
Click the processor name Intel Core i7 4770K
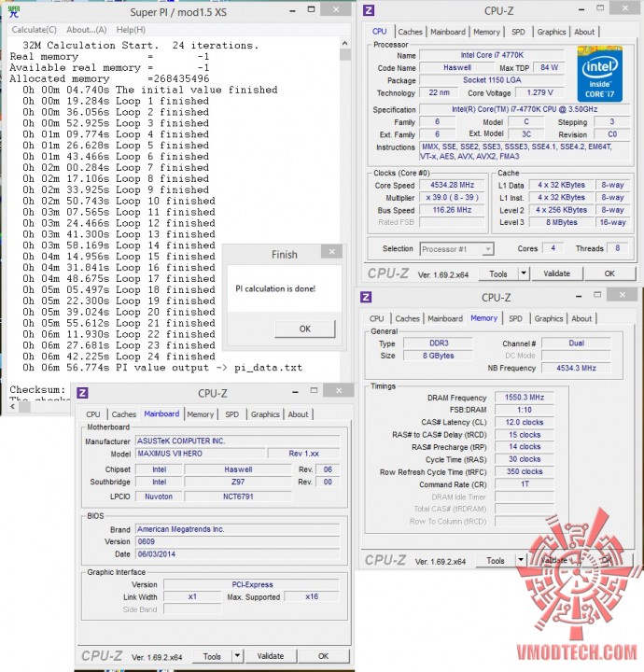pos(492,55)
